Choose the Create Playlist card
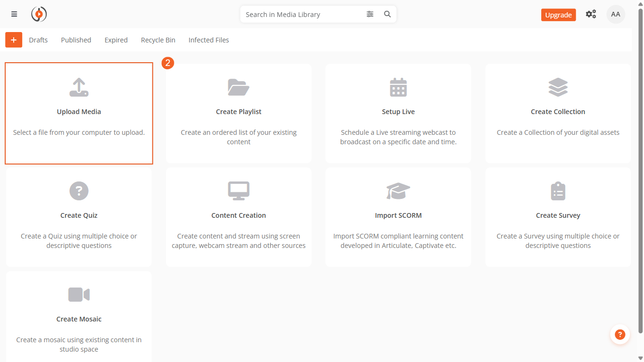 point(239,114)
